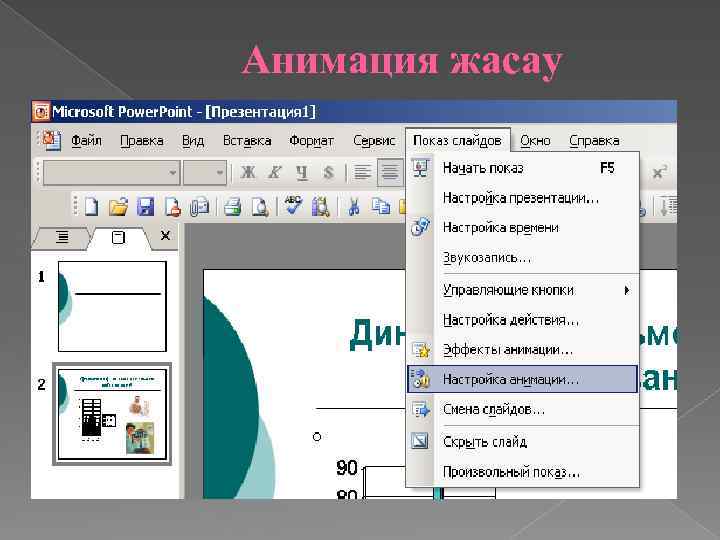Image resolution: width=720 pixels, height=540 pixels.
Task: Select Скрыть слайд entry
Action: 523,441
